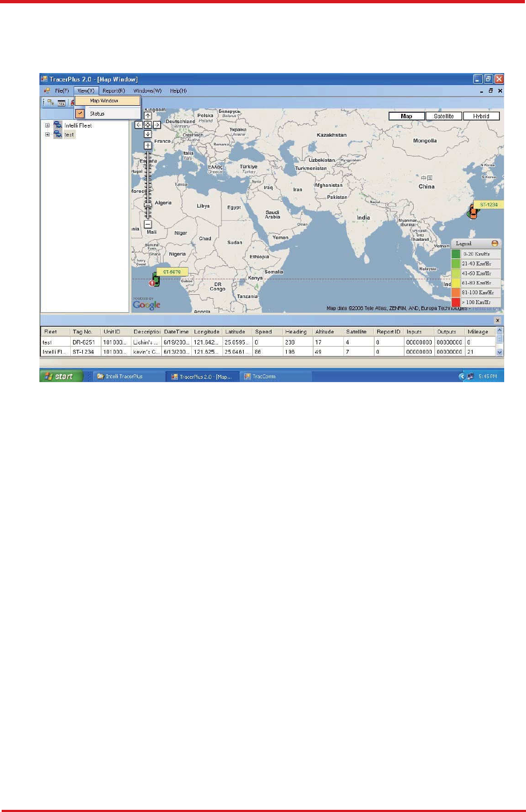
Task: Zoom out with the minus button
Action: (x=148, y=224)
